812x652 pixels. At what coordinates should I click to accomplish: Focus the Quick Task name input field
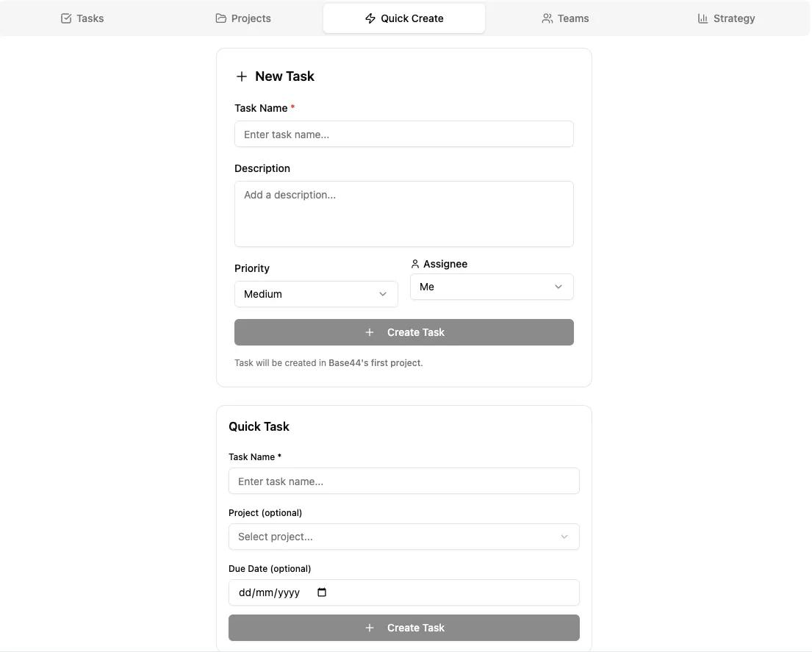pos(404,481)
